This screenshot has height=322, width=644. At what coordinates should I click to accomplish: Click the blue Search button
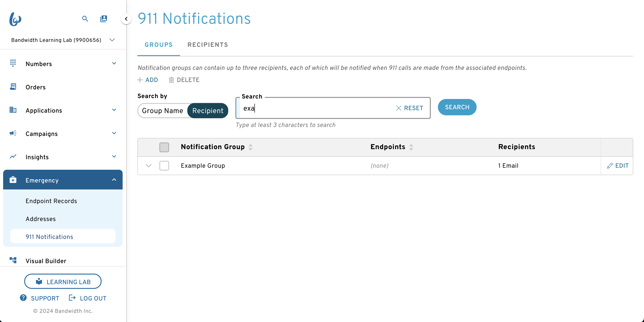click(x=457, y=107)
